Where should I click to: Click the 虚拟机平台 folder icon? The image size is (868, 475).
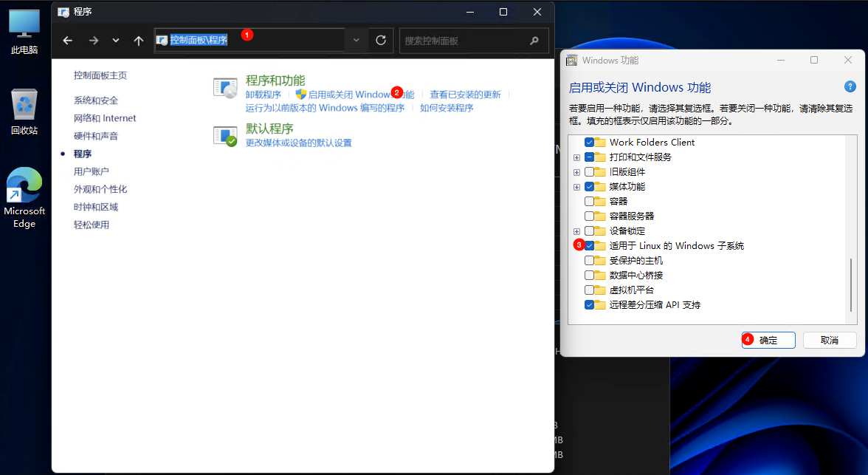coord(600,290)
